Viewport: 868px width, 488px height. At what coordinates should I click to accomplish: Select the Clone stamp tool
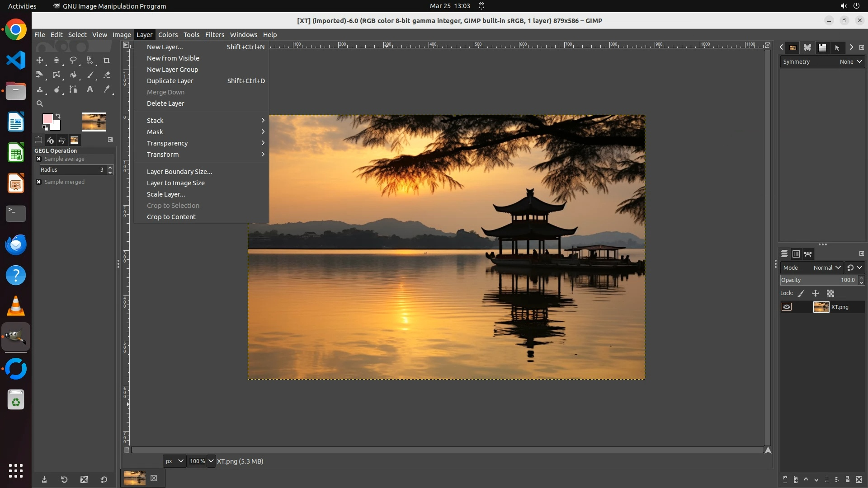tap(40, 89)
